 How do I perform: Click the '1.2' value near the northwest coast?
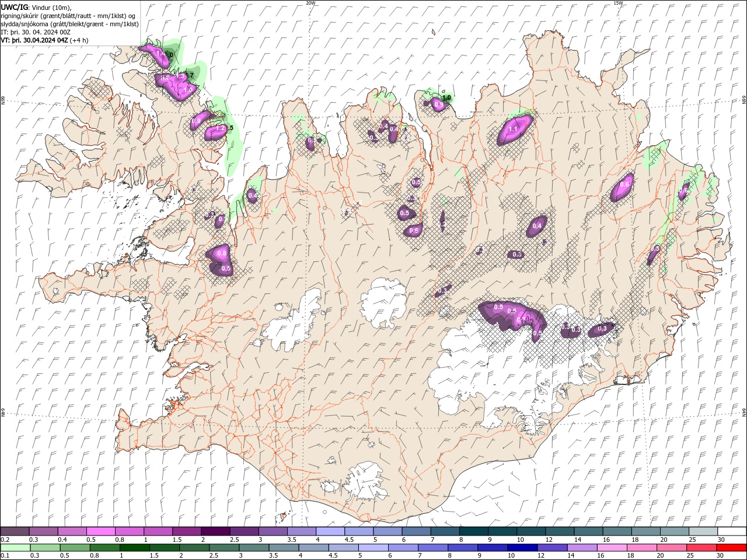pos(220,128)
